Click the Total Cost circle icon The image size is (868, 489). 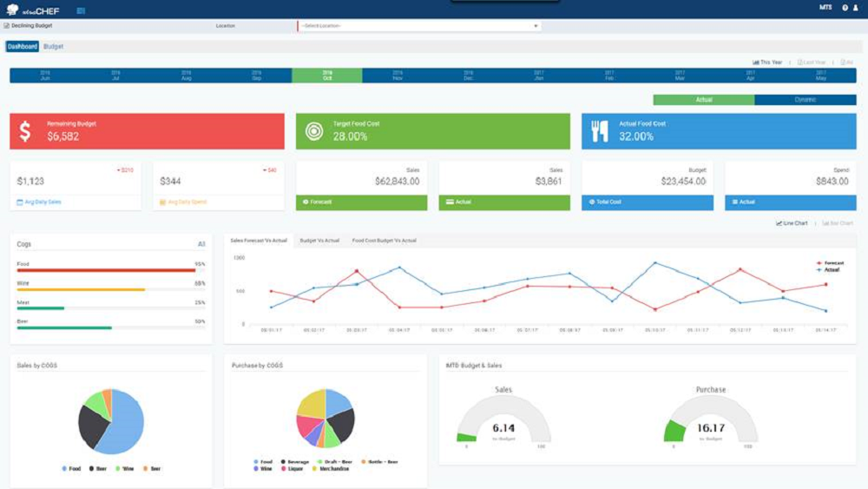click(x=592, y=202)
